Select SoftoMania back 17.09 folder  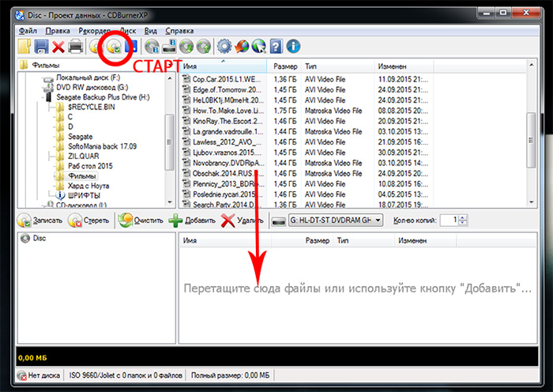click(x=102, y=146)
